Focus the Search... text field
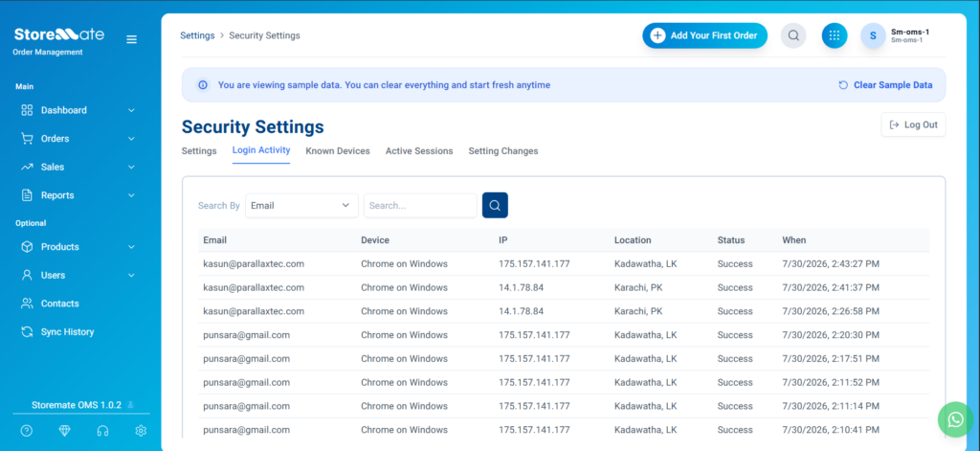The width and height of the screenshot is (980, 451). coord(421,205)
